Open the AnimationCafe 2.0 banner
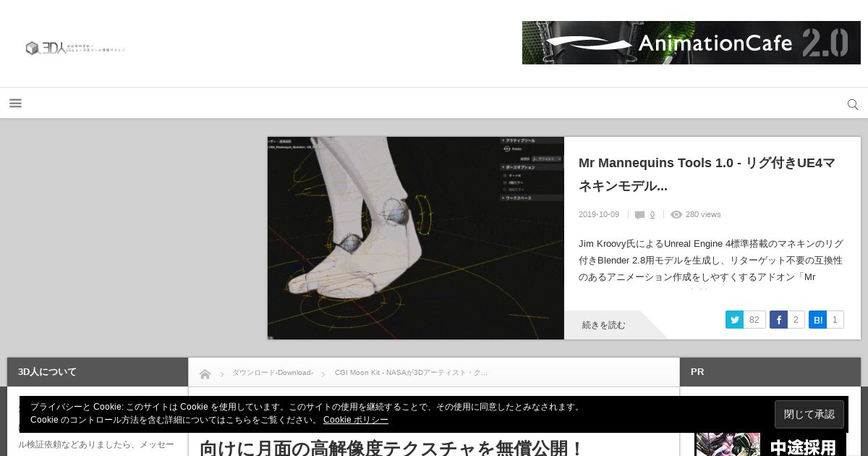868x456 pixels. (692, 43)
